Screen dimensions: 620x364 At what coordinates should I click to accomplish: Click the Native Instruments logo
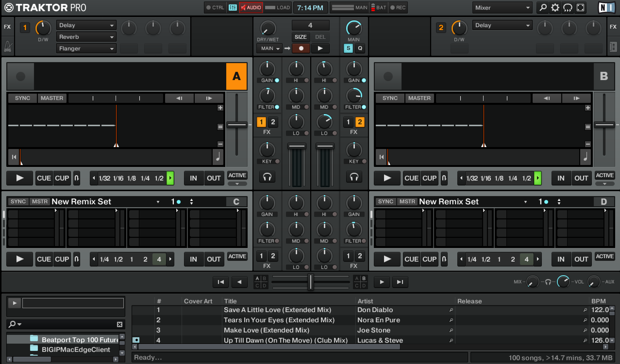(607, 8)
